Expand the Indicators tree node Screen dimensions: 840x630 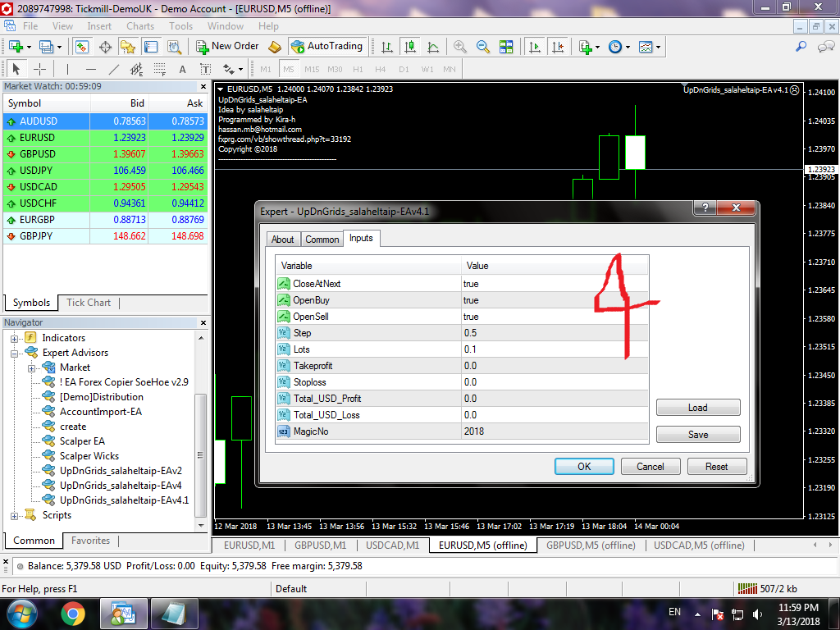15,338
